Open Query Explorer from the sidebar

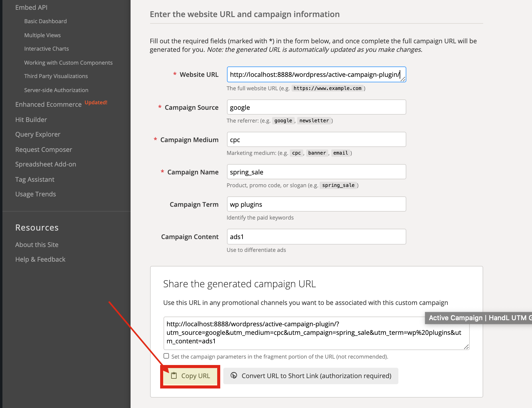pyautogui.click(x=38, y=134)
